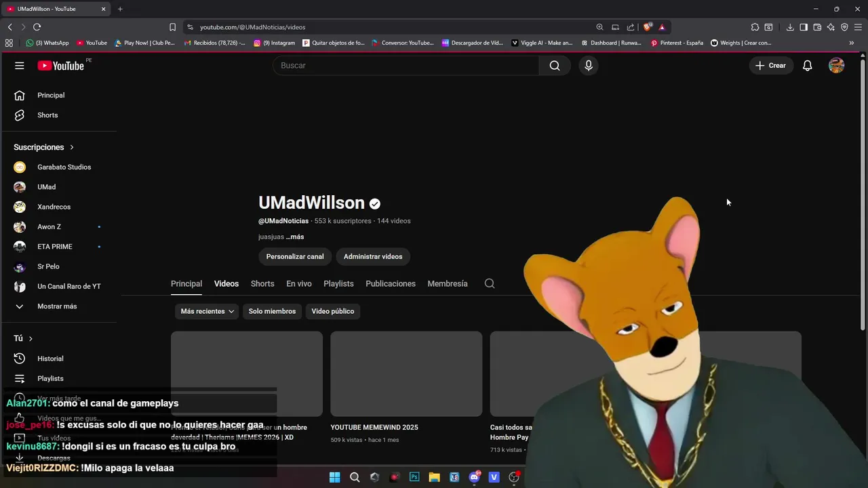The image size is (868, 488).
Task: Open the Más recientes sort dropdown
Action: pos(207,311)
